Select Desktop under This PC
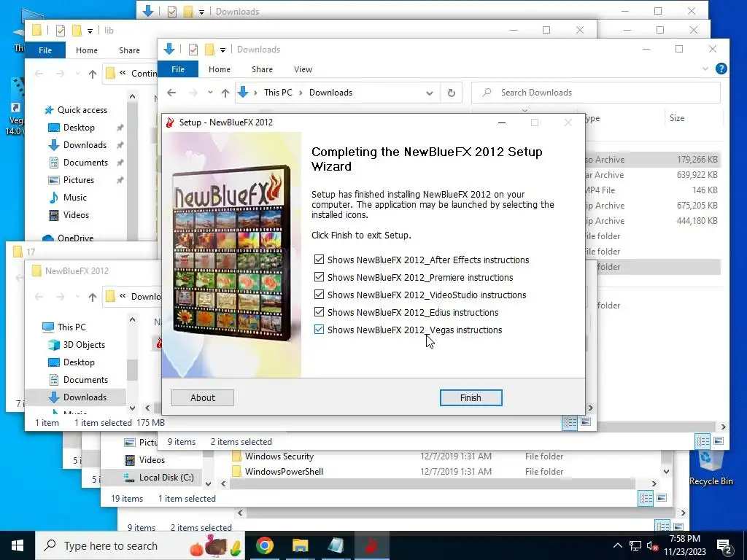 (79, 362)
